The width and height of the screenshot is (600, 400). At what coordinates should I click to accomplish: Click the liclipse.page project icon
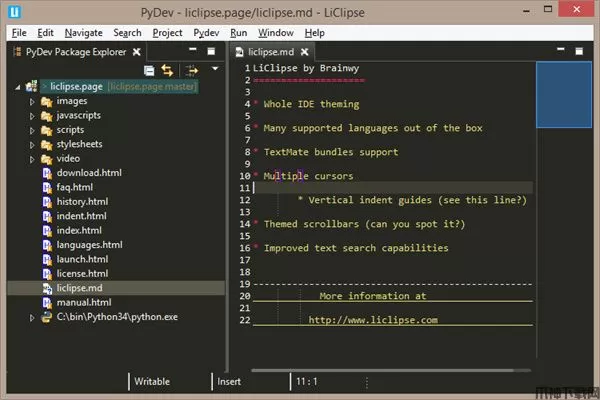[31, 87]
